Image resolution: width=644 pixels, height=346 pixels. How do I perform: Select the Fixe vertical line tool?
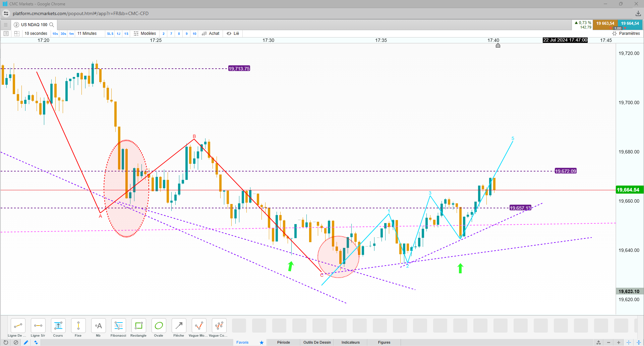click(78, 326)
